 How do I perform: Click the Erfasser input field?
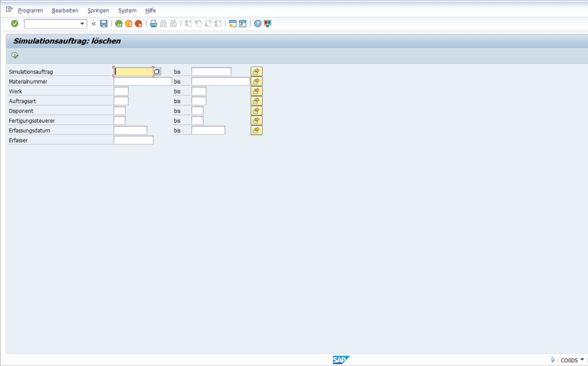tap(134, 140)
